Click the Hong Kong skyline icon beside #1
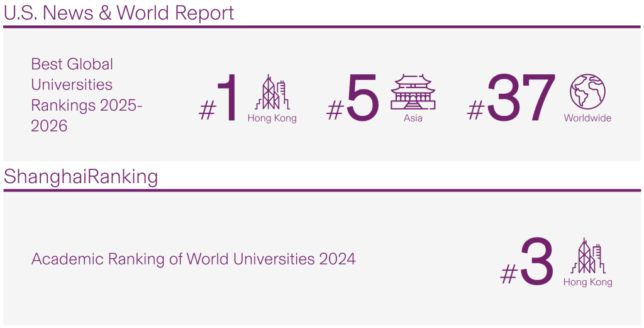The image size is (644, 328). coord(272,92)
